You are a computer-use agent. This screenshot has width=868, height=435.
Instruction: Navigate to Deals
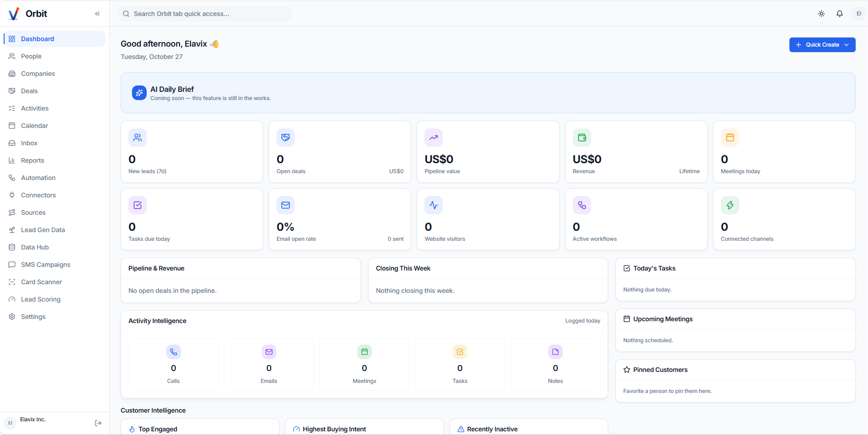click(x=54, y=91)
